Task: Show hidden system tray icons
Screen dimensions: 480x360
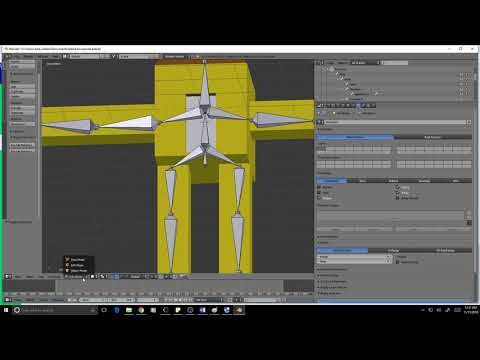Action: coord(423,310)
